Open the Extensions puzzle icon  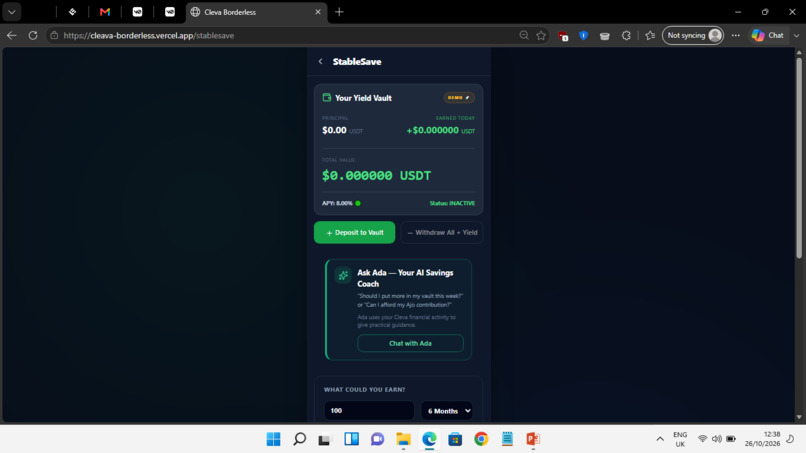626,35
